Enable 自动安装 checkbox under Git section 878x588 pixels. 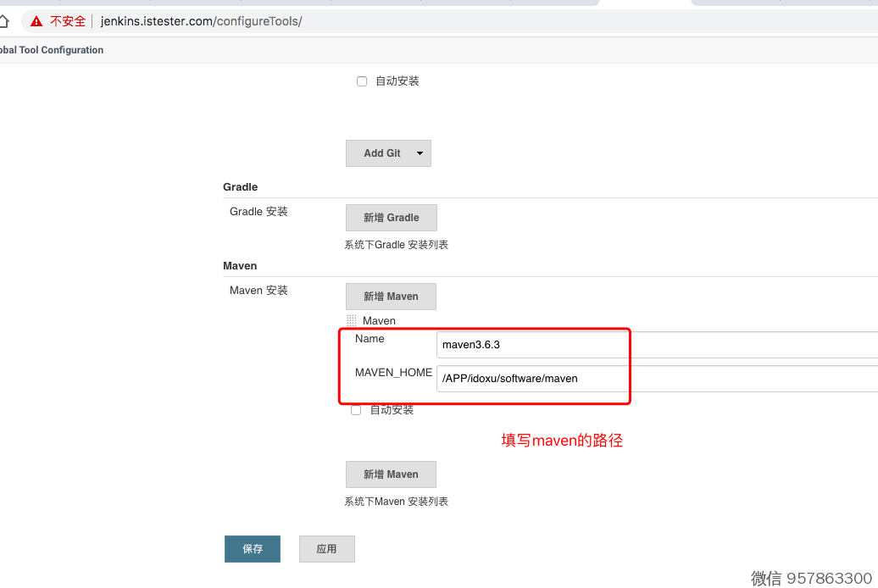point(362,81)
